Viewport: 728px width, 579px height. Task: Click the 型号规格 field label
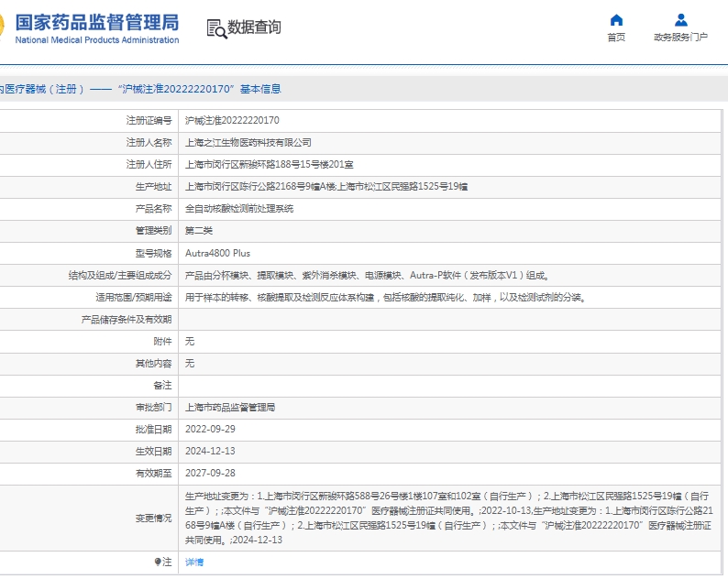pyautogui.click(x=154, y=253)
